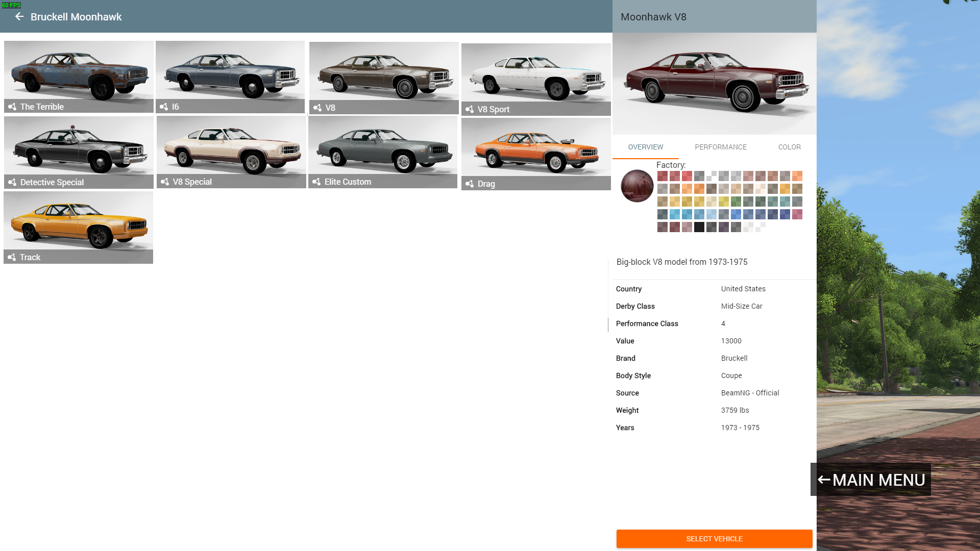Screen dimensions: 980x551
Task: Pick the bright royal blue factory swatch
Action: [x=736, y=214]
